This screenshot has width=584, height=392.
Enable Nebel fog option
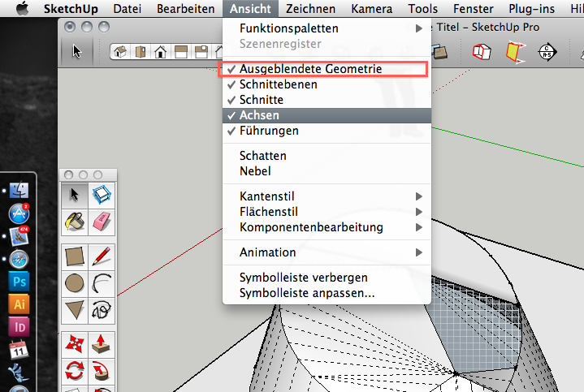click(x=327, y=171)
